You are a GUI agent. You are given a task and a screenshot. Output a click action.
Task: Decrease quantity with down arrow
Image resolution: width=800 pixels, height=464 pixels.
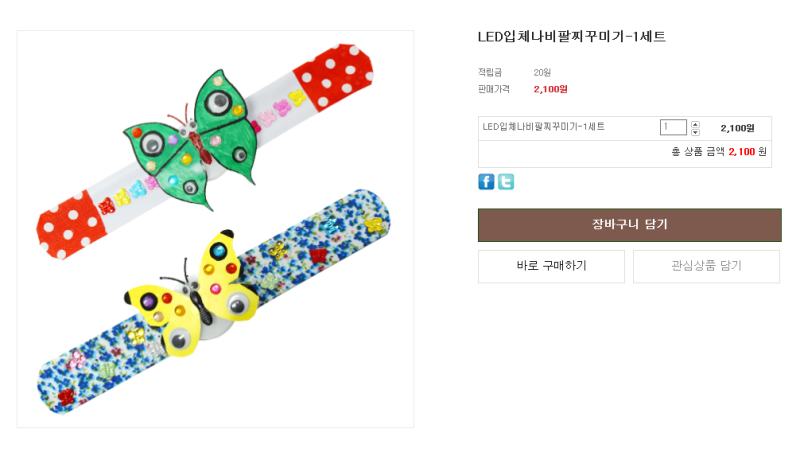[696, 132]
